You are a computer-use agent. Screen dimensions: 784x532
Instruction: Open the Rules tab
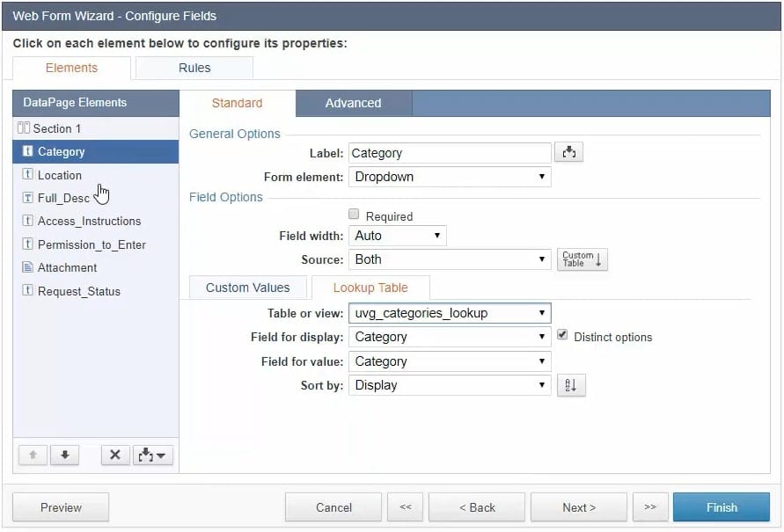click(x=194, y=68)
